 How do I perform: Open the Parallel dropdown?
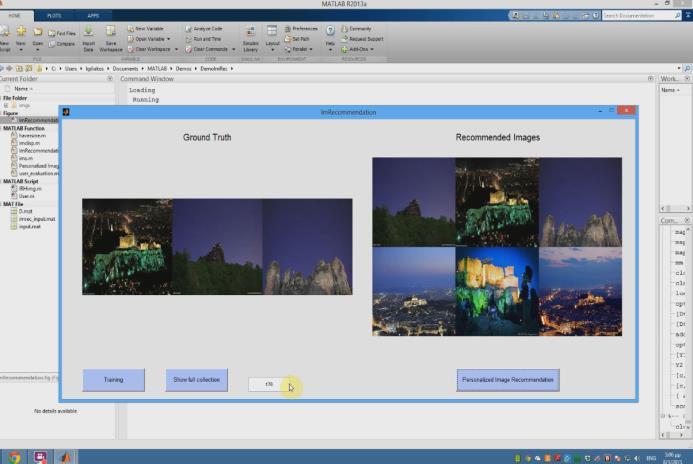(311, 49)
